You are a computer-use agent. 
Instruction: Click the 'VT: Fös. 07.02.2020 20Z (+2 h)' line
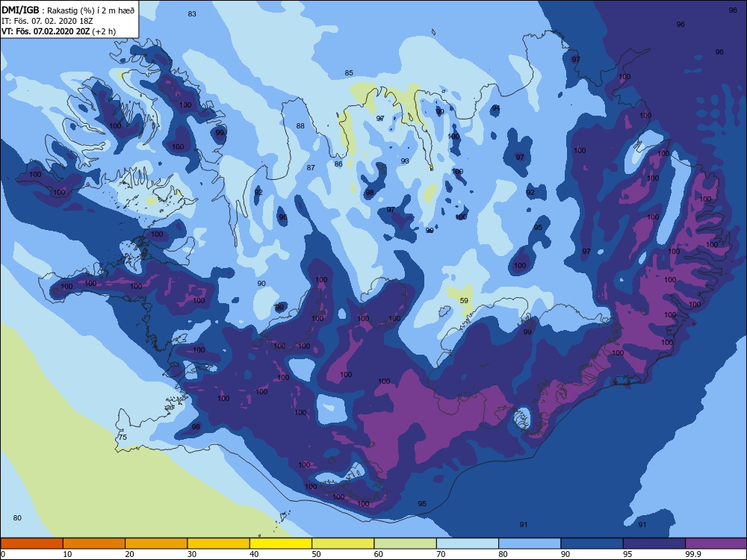click(x=58, y=31)
